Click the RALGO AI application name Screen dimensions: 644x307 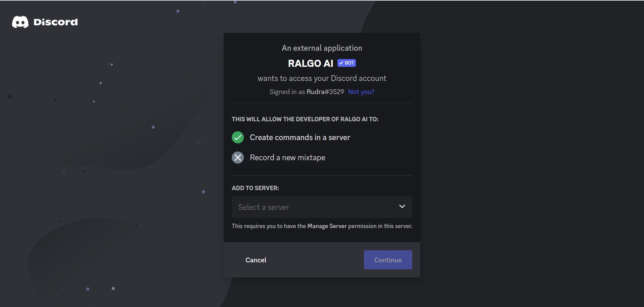point(310,63)
